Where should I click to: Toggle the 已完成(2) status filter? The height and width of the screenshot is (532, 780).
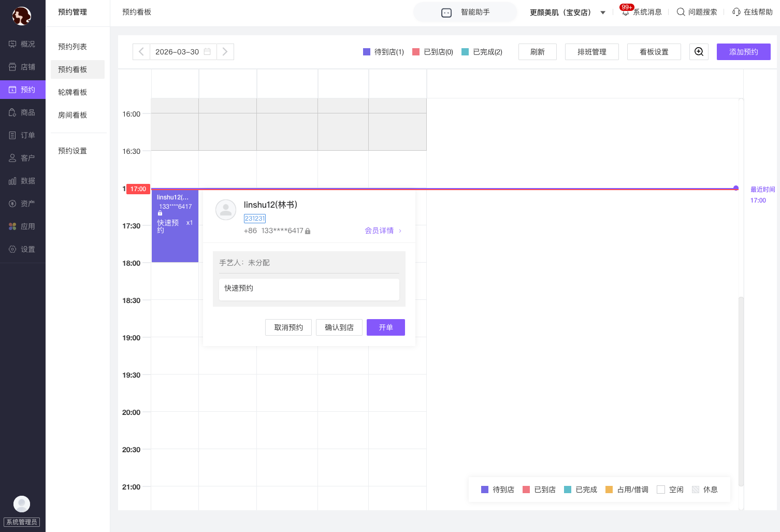pos(482,52)
